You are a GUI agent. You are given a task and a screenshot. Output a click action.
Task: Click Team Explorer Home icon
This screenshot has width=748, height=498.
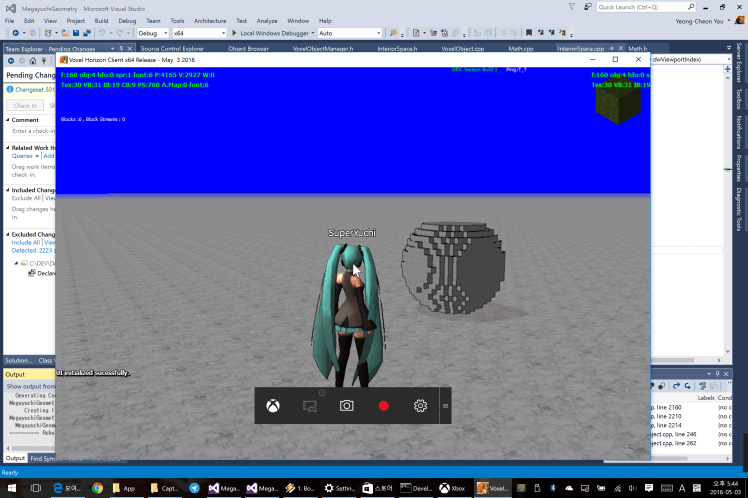pyautogui.click(x=32, y=61)
